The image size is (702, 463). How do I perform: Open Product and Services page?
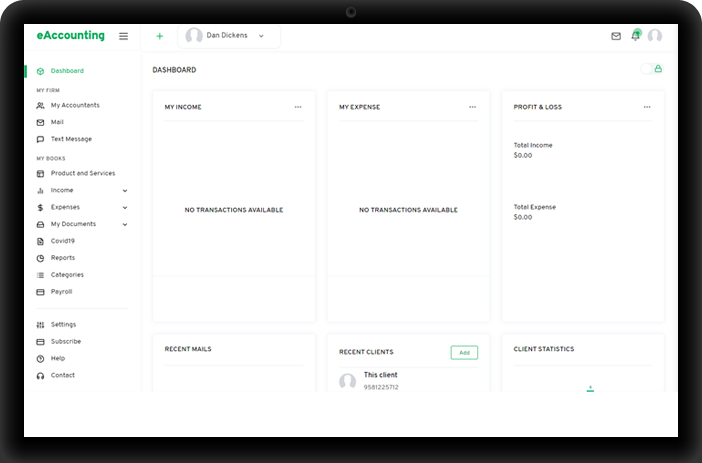83,173
